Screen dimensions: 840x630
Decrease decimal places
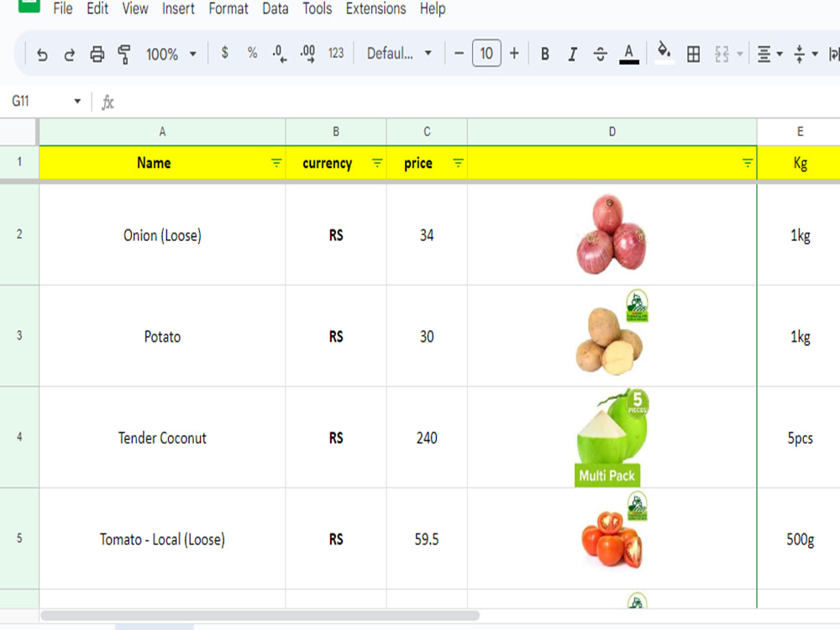click(x=279, y=53)
